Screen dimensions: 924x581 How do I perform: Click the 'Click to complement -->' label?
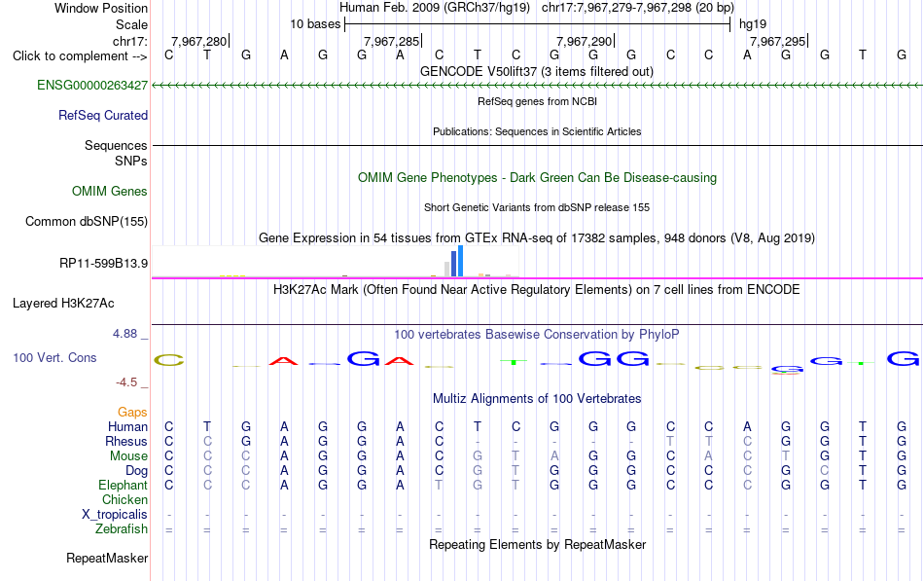pos(80,56)
